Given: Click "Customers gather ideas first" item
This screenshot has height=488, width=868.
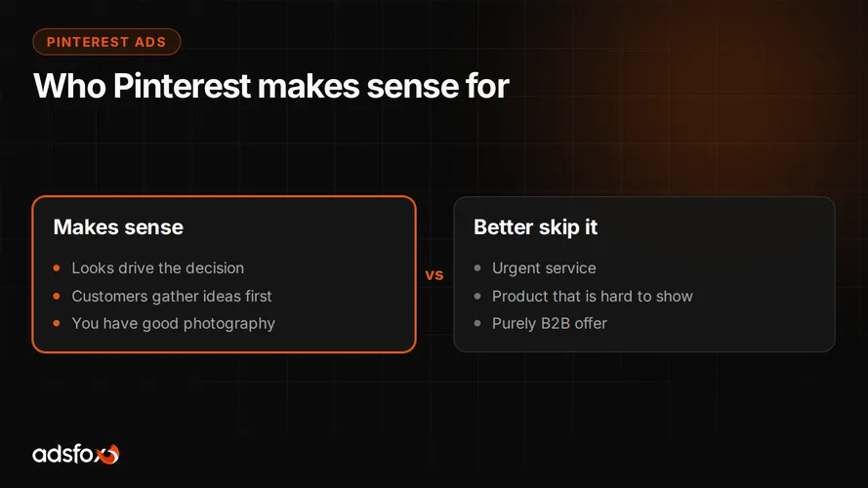Looking at the screenshot, I should click(172, 296).
